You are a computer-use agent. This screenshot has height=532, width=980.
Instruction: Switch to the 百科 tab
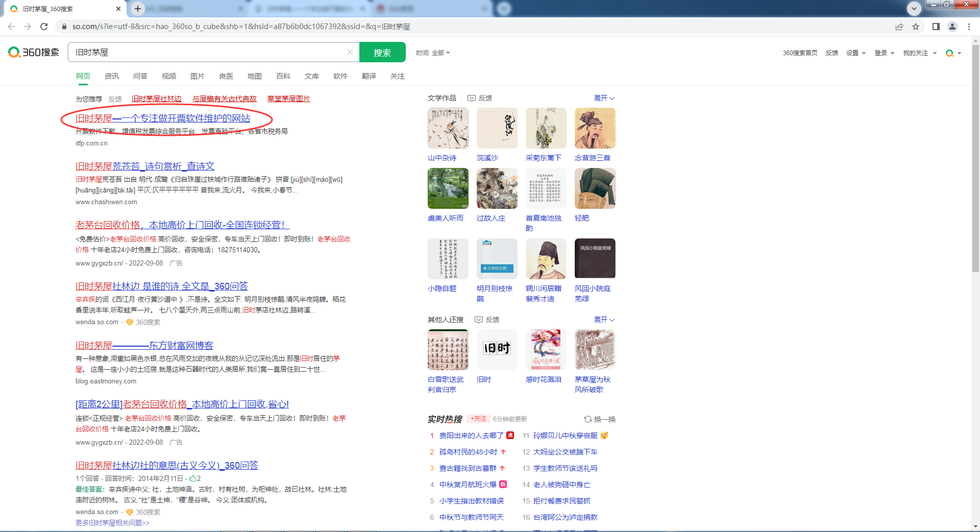[283, 76]
